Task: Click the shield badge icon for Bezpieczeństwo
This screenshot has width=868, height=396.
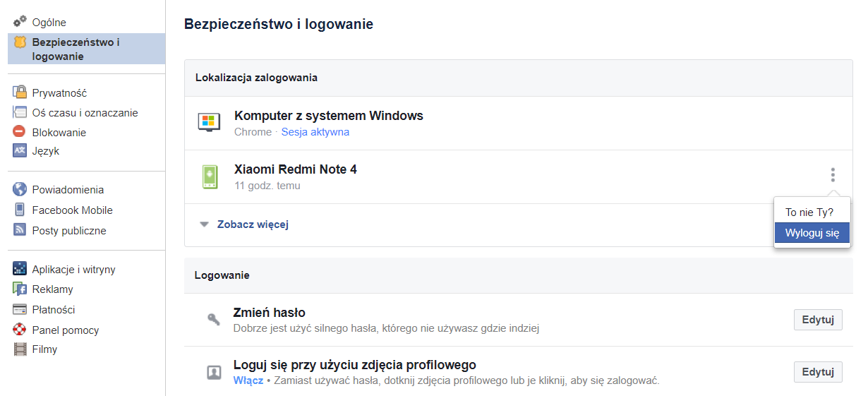Action: pos(20,42)
